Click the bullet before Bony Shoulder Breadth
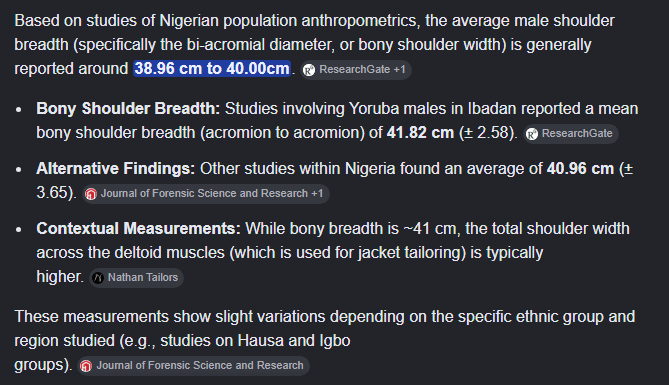669x385 pixels. pos(18,110)
